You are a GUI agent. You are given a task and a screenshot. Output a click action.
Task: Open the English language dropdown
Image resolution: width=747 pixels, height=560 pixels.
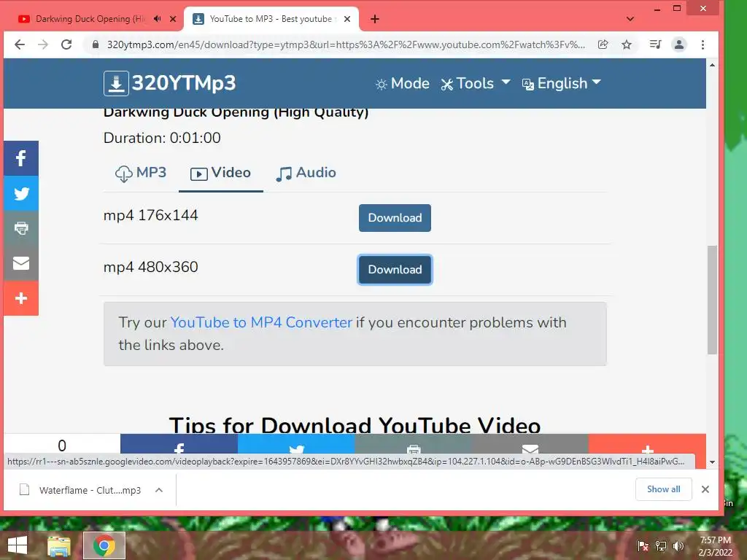point(561,84)
